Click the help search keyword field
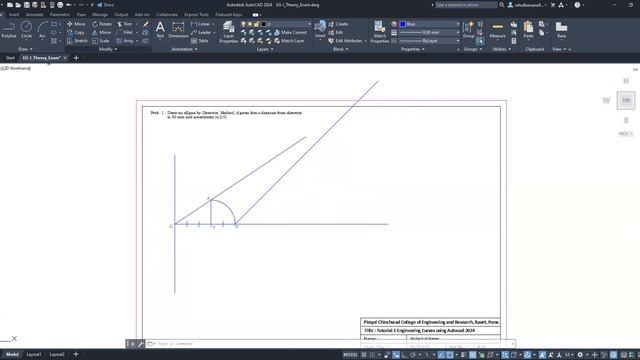 [x=466, y=5]
